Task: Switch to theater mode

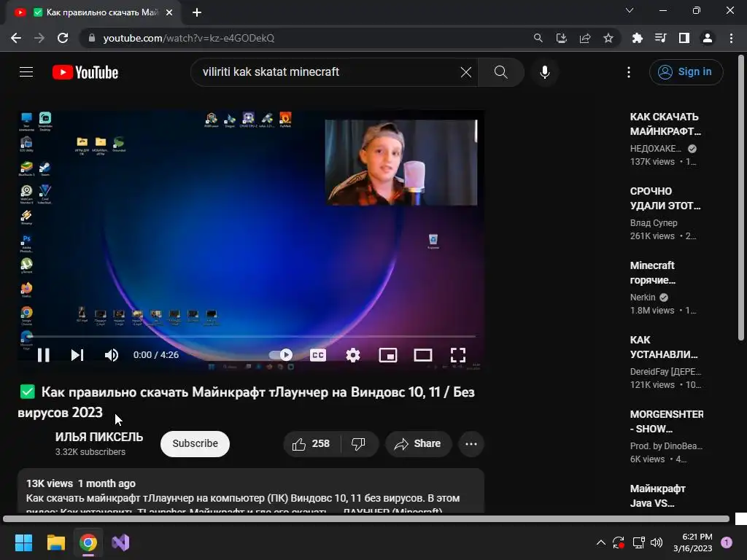Action: tap(423, 355)
